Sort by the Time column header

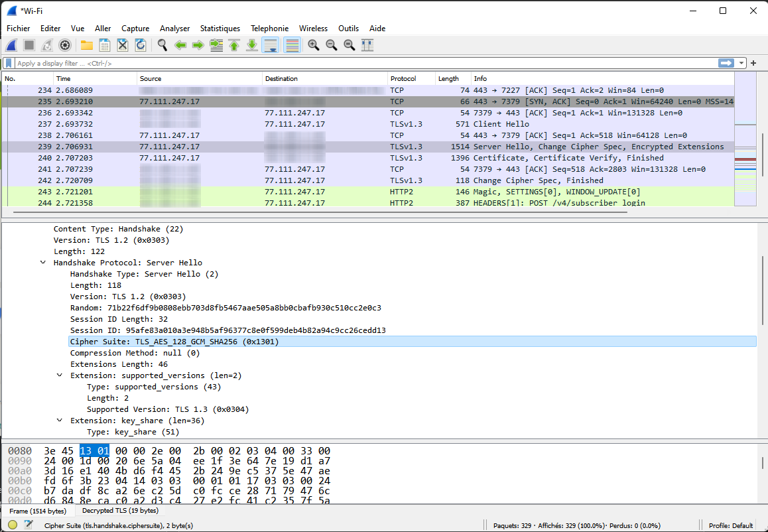95,78
